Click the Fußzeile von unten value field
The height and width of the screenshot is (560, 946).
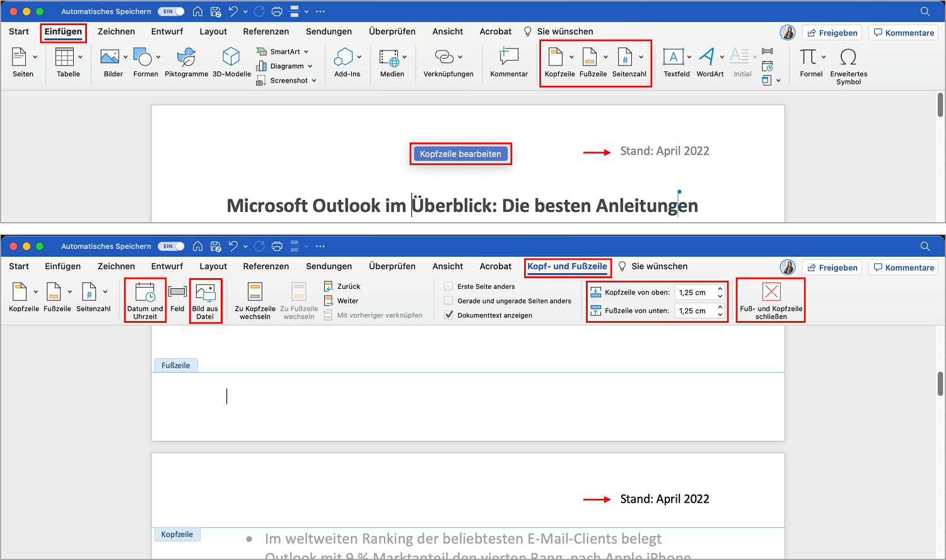click(695, 311)
